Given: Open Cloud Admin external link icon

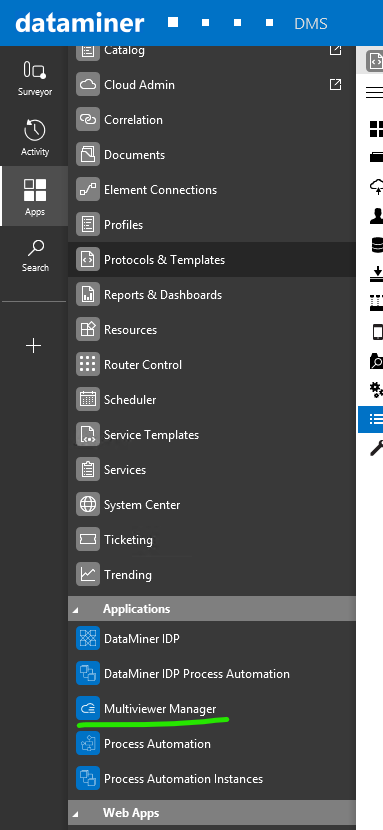Looking at the screenshot, I should (335, 84).
